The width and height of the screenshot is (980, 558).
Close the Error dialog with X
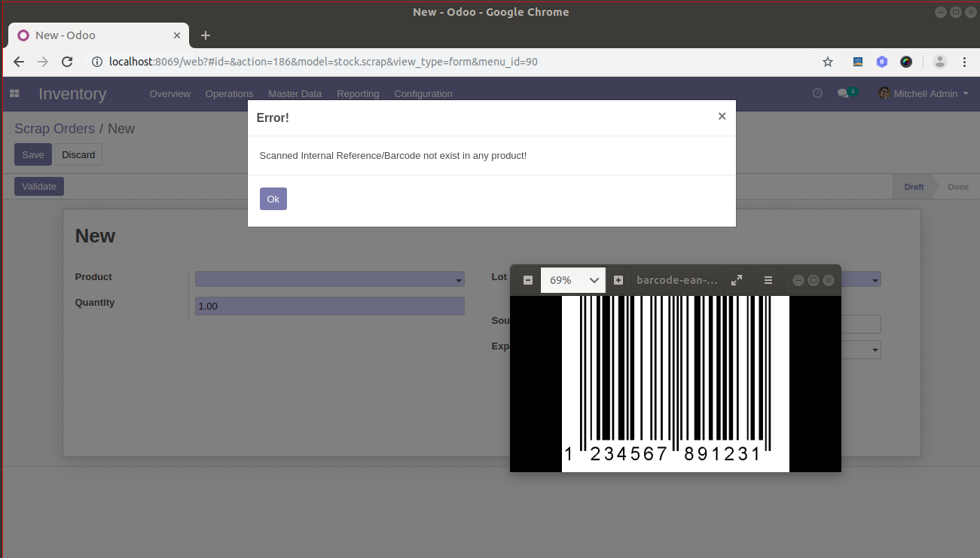tap(722, 116)
